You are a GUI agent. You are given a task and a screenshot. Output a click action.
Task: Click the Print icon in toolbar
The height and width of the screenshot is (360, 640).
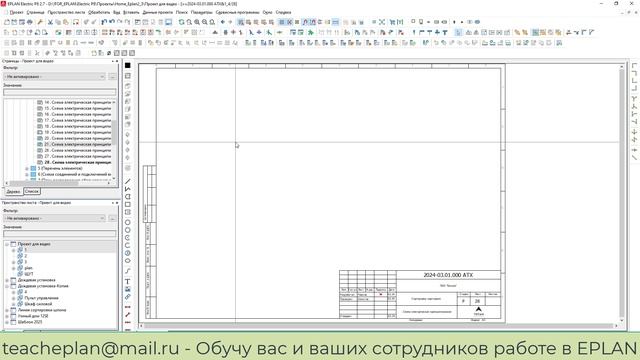30,22
